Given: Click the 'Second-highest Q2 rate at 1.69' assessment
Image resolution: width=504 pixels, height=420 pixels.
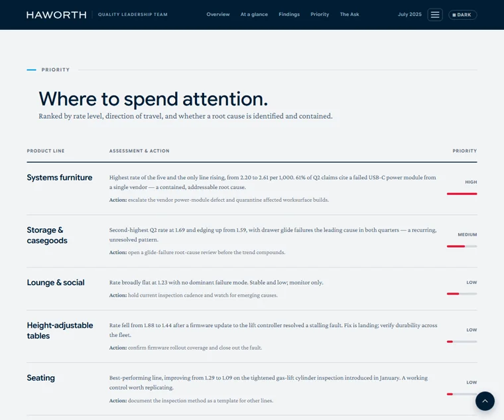Looking at the screenshot, I should [x=273, y=235].
